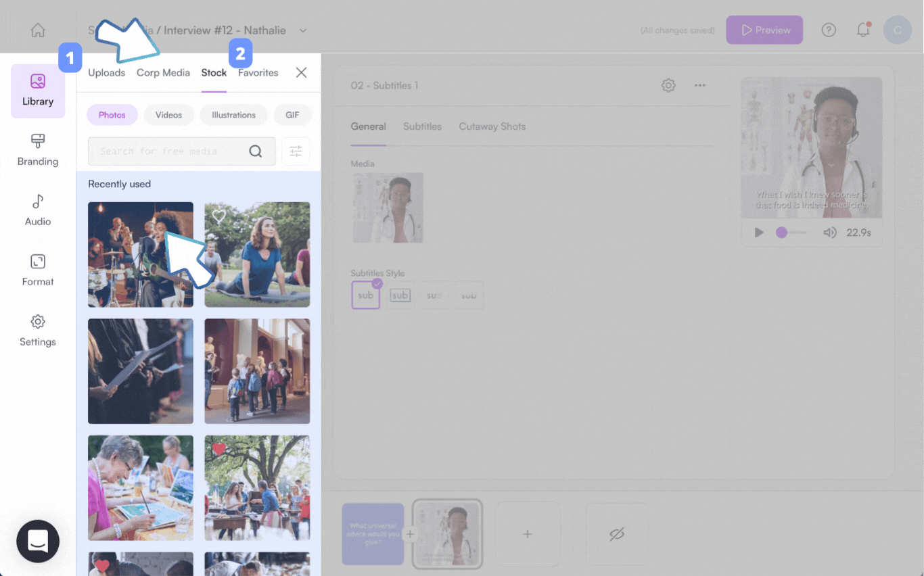The width and height of the screenshot is (924, 576).
Task: Filter by GIF
Action: [x=292, y=115]
